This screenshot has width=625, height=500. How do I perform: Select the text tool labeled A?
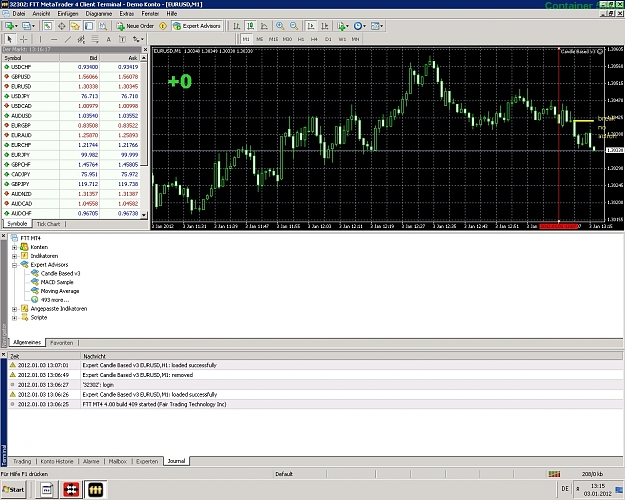(x=108, y=39)
